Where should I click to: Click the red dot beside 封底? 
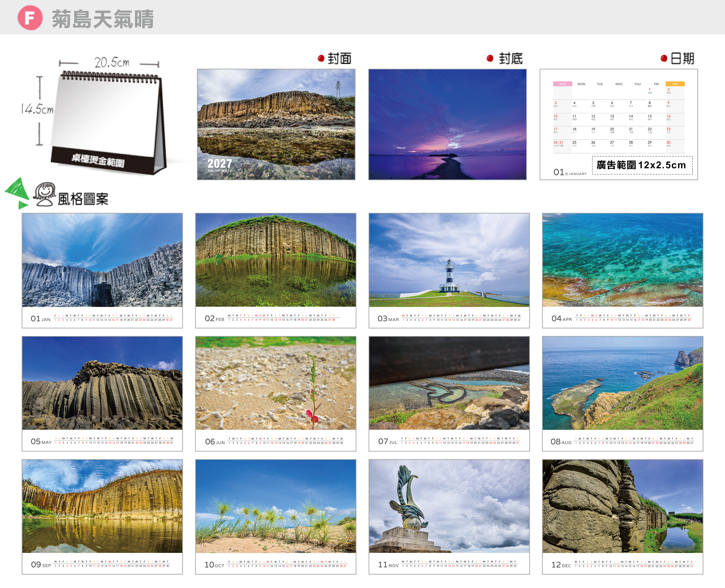[490, 58]
